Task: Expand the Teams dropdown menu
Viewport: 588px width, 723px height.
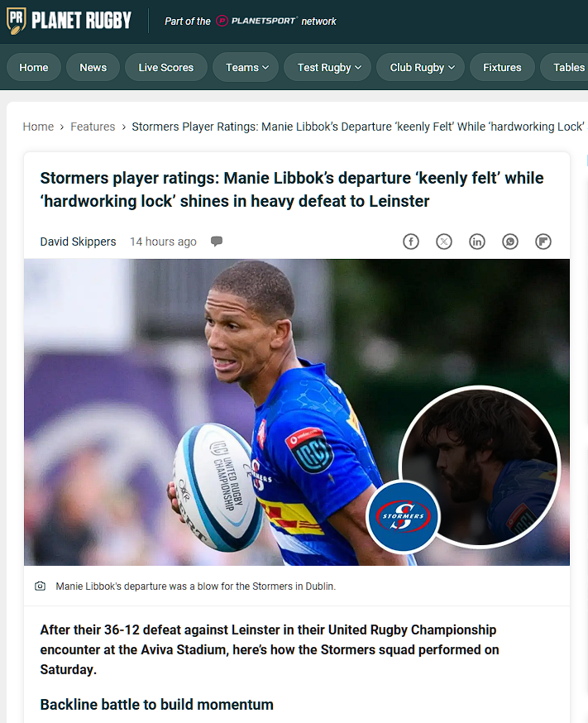Action: [246, 67]
